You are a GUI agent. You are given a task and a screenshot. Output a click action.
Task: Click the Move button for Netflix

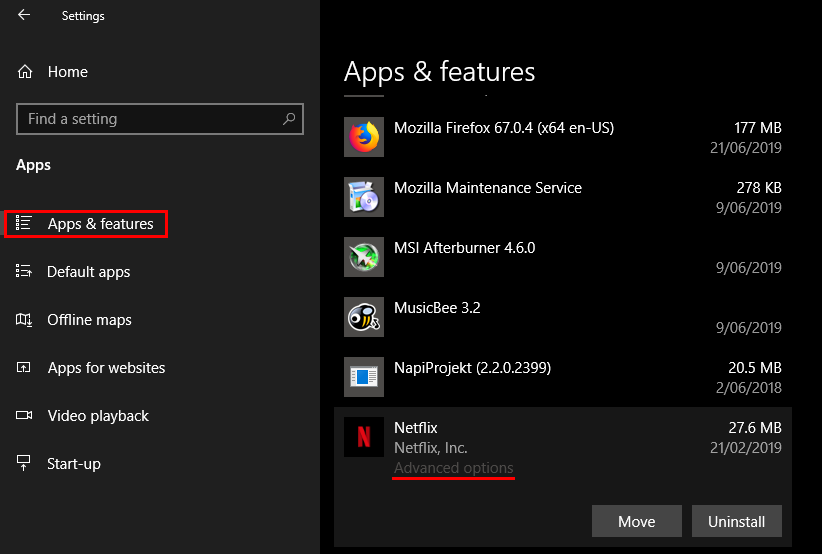637,521
